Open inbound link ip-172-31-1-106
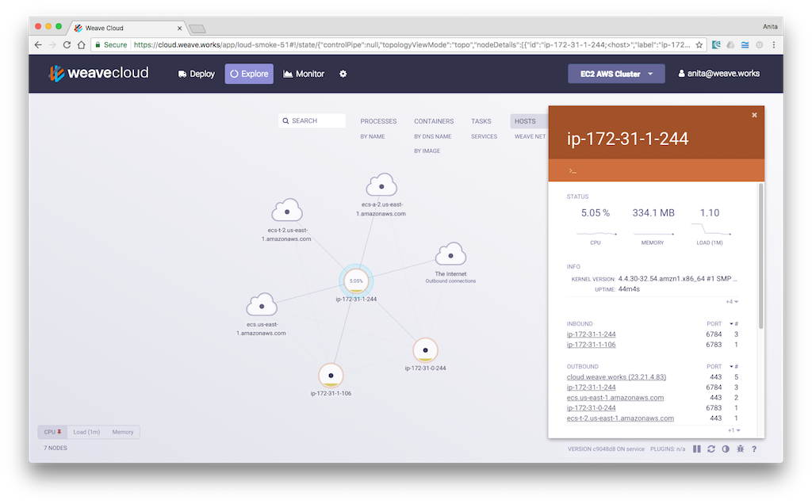The height and width of the screenshot is (504, 812). pyautogui.click(x=592, y=345)
